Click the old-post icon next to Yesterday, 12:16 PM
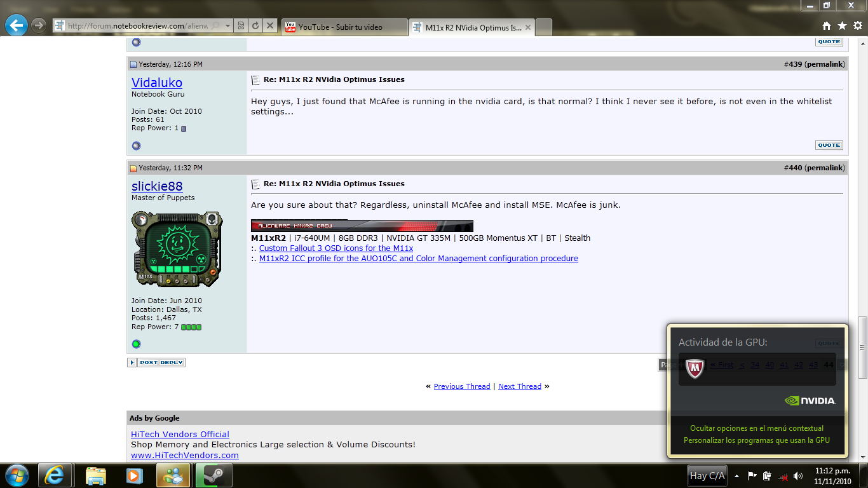The width and height of the screenshot is (868, 488). [x=133, y=65]
